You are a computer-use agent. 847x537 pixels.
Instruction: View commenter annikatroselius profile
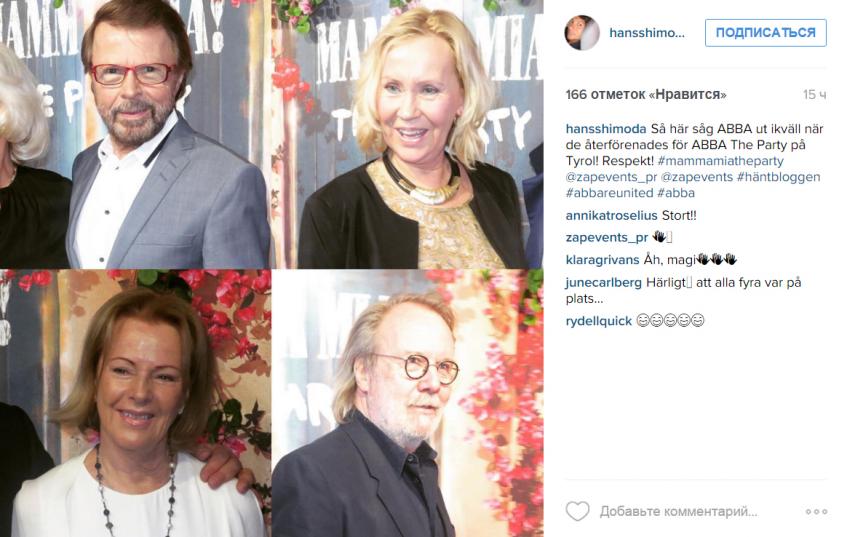coord(611,216)
